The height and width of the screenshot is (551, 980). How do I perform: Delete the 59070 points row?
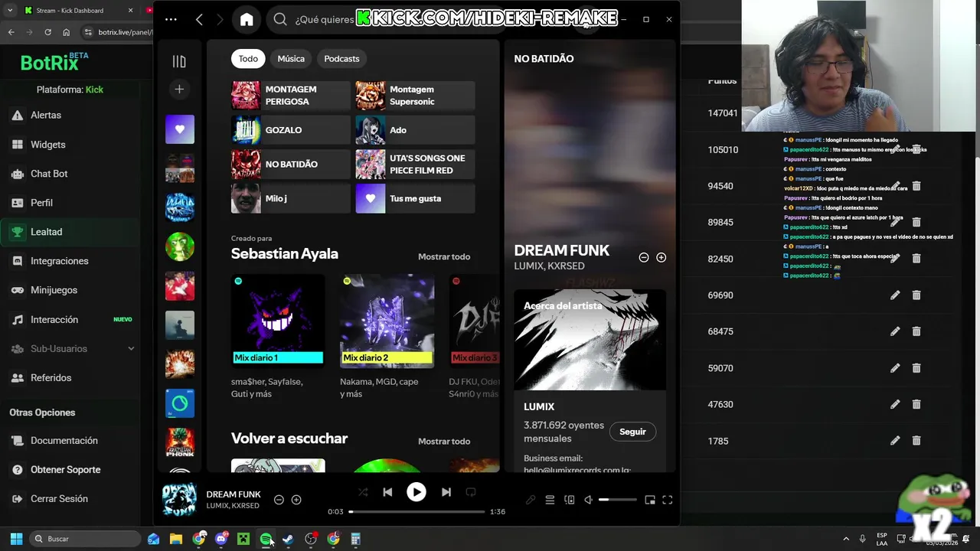pyautogui.click(x=916, y=368)
